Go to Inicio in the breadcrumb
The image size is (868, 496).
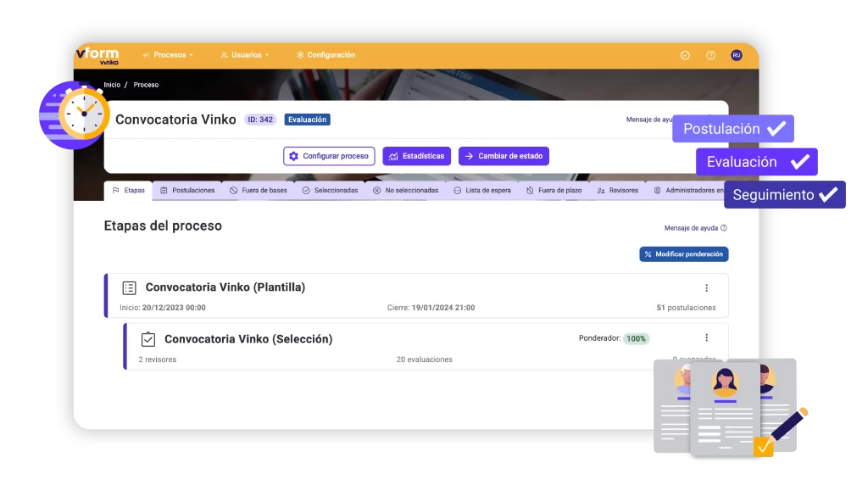(112, 85)
